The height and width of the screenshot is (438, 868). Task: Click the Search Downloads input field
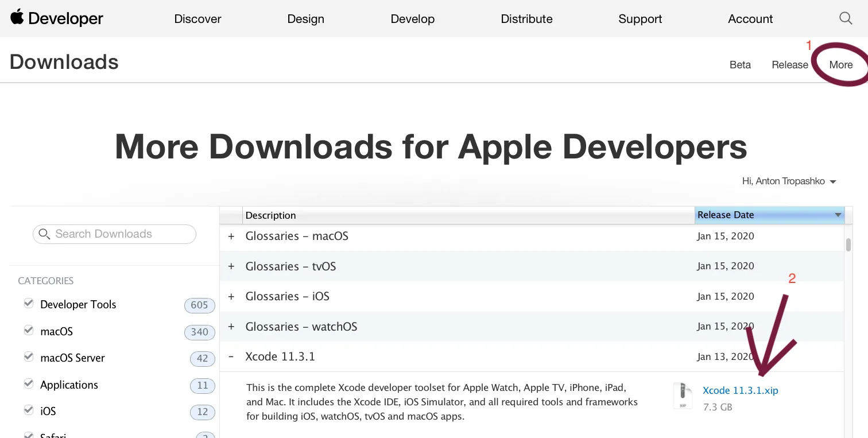point(114,234)
